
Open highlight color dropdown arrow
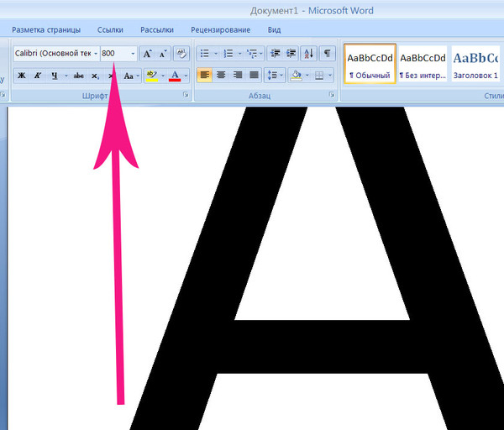coord(163,76)
